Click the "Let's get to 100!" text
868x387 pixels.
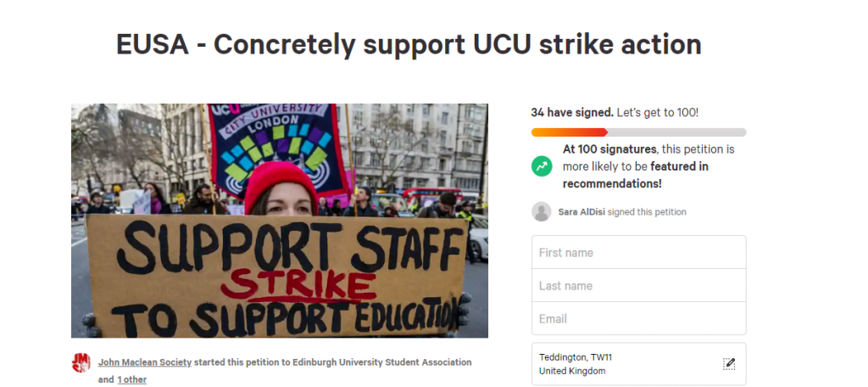(657, 113)
